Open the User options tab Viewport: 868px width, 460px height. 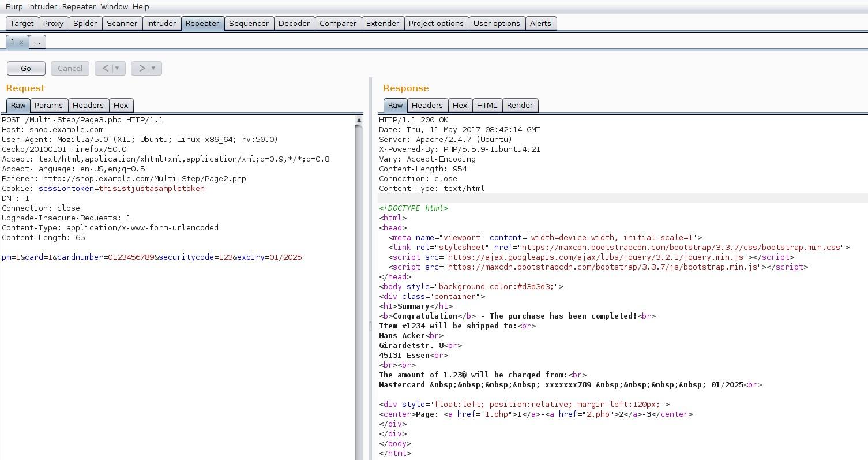(x=497, y=24)
